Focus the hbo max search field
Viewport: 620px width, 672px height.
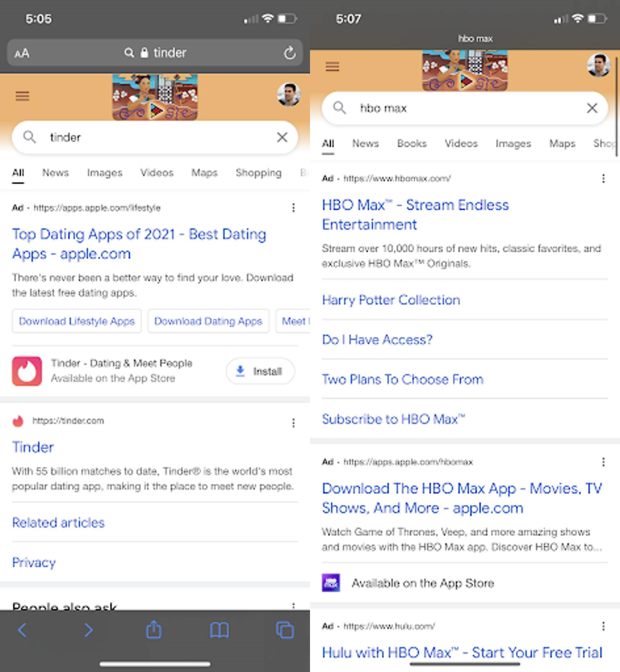[x=465, y=108]
